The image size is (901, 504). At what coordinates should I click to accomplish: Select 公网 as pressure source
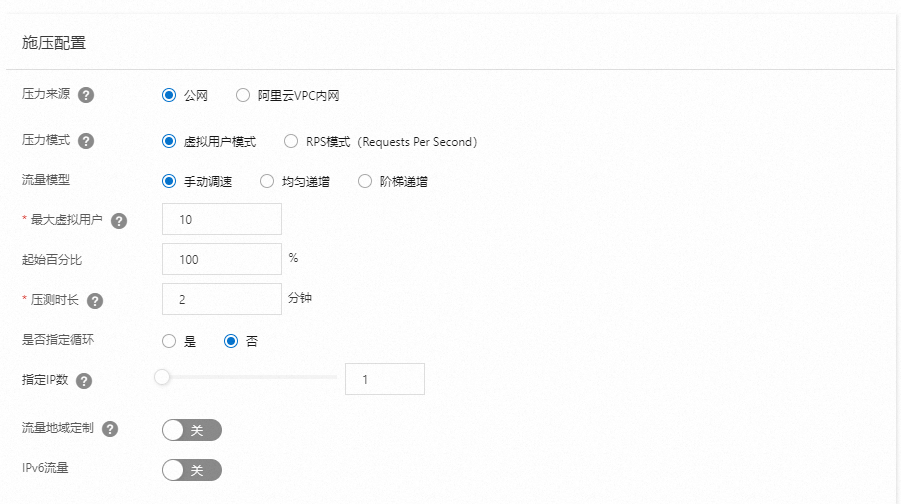click(169, 95)
